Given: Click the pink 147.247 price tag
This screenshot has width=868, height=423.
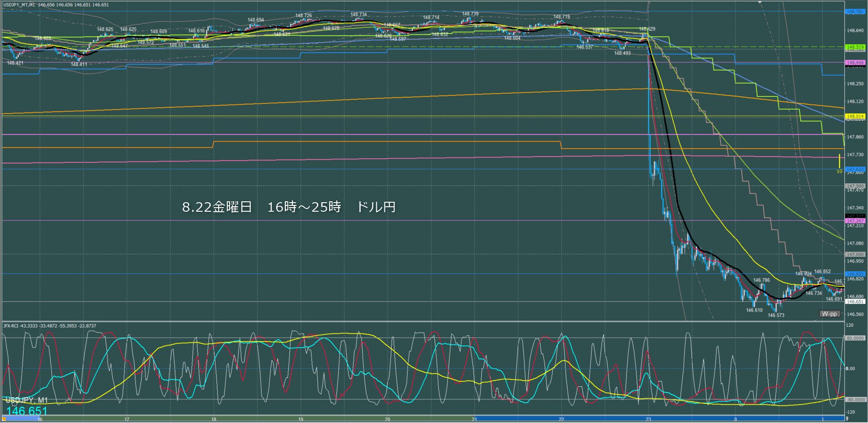Looking at the screenshot, I should pyautogui.click(x=855, y=221).
